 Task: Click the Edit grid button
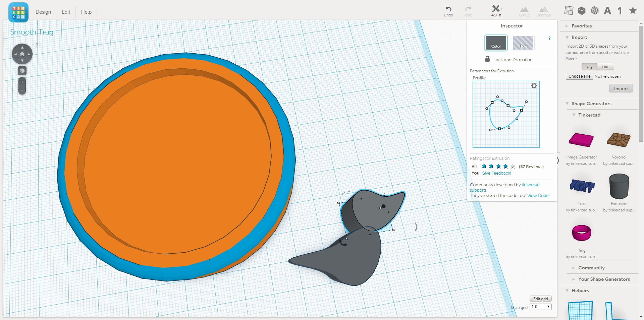tap(541, 299)
